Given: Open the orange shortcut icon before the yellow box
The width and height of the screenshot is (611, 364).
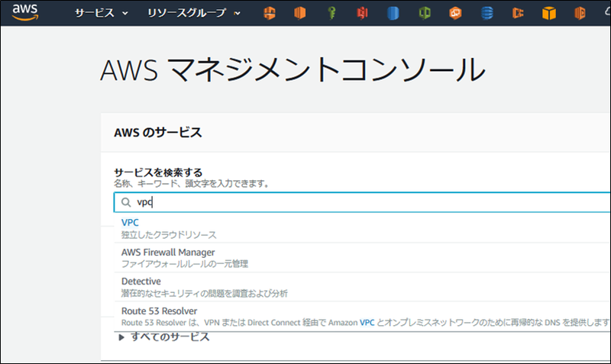Looking at the screenshot, I should [x=518, y=13].
